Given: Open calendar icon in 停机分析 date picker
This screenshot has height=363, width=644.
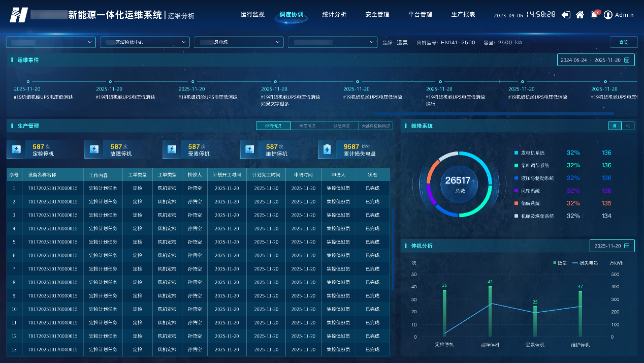Looking at the screenshot, I should (627, 246).
